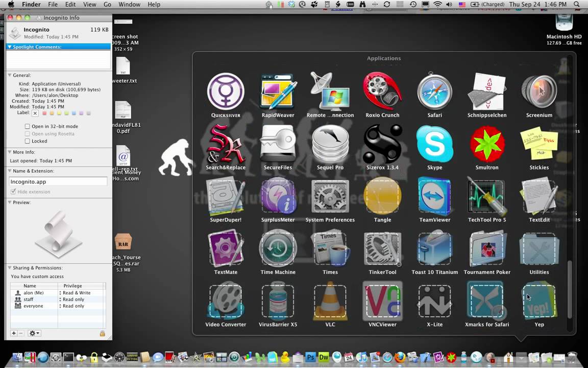Collapse the More Info section
The width and height of the screenshot is (588, 368).
point(10,152)
